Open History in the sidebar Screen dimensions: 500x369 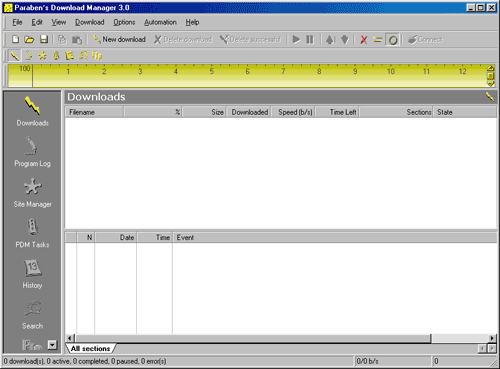coord(32,274)
